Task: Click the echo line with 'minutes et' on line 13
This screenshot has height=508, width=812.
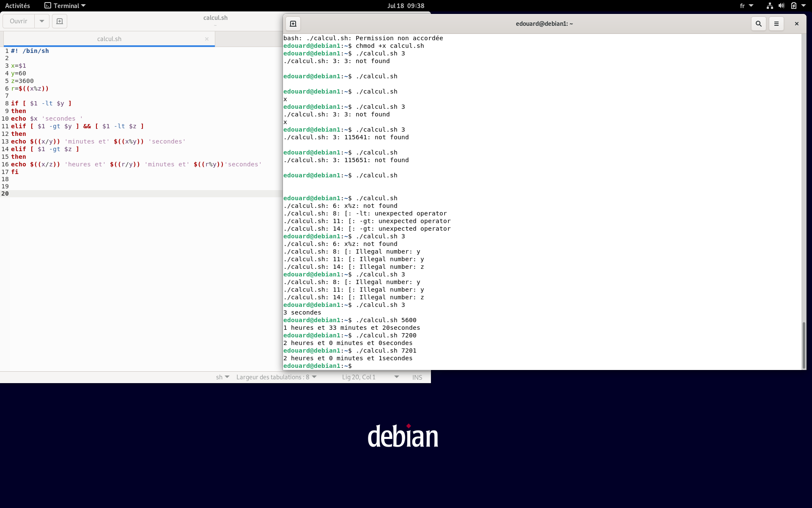Action: pyautogui.click(x=99, y=141)
